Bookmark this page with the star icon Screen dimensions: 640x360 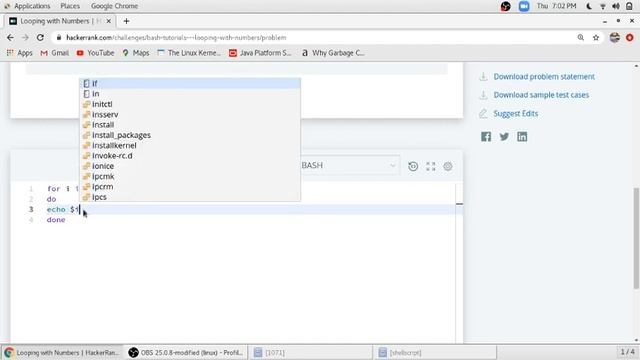(596, 38)
